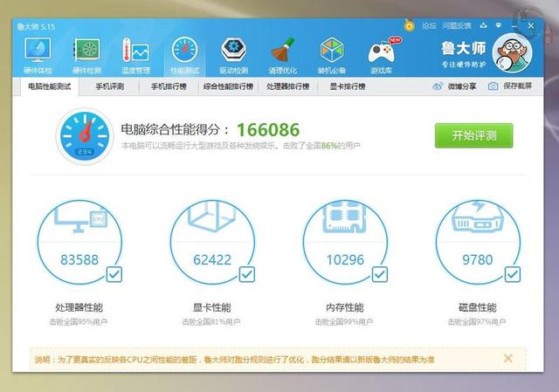The height and width of the screenshot is (392, 559).
Task: Click the processor score 83588
Action: point(79,260)
